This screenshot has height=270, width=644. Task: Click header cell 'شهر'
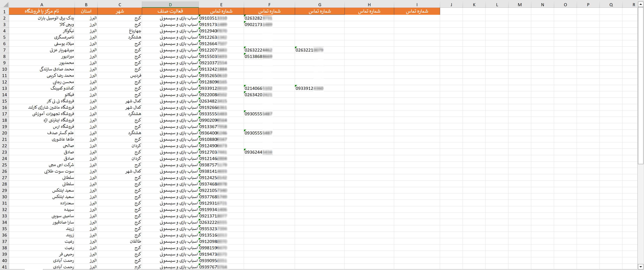(120, 11)
